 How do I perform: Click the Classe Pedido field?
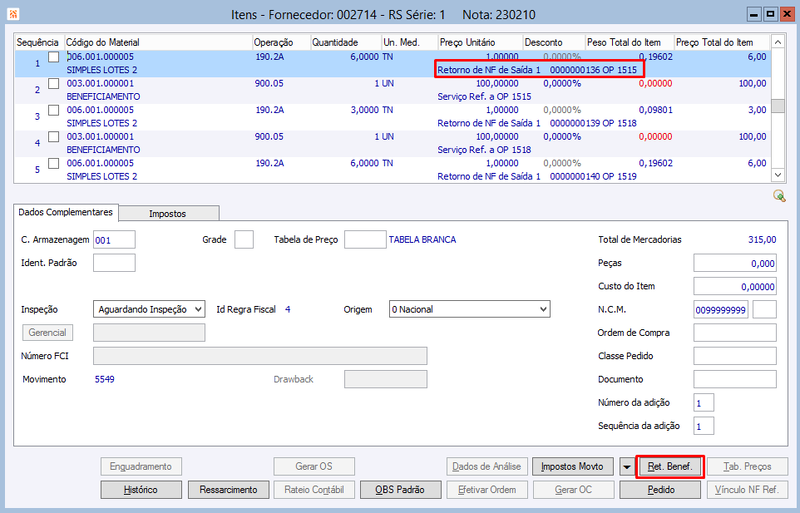[x=735, y=356]
